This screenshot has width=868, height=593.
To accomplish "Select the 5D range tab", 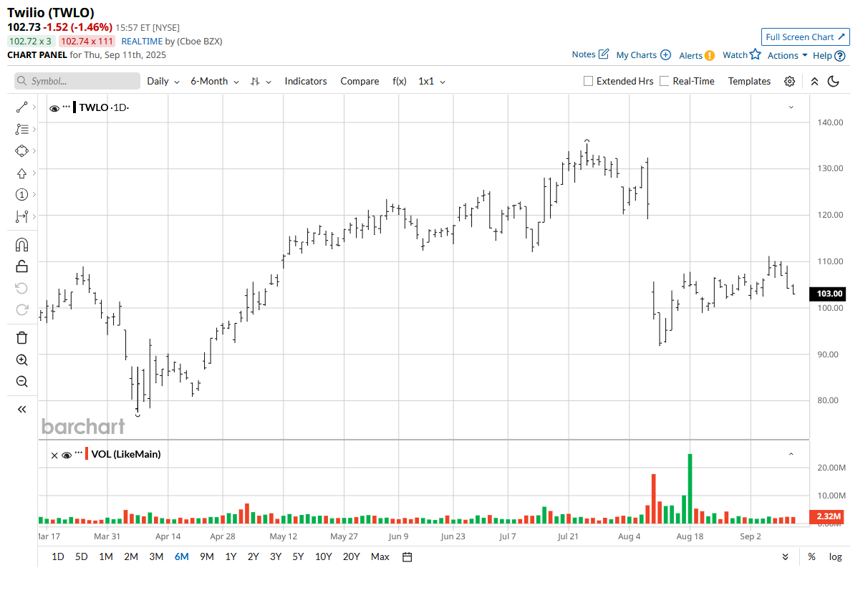I will [x=82, y=556].
